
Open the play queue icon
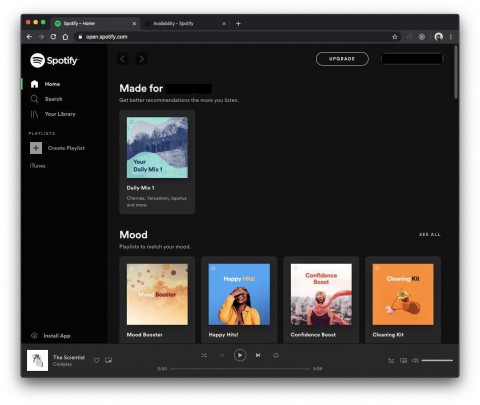click(391, 360)
